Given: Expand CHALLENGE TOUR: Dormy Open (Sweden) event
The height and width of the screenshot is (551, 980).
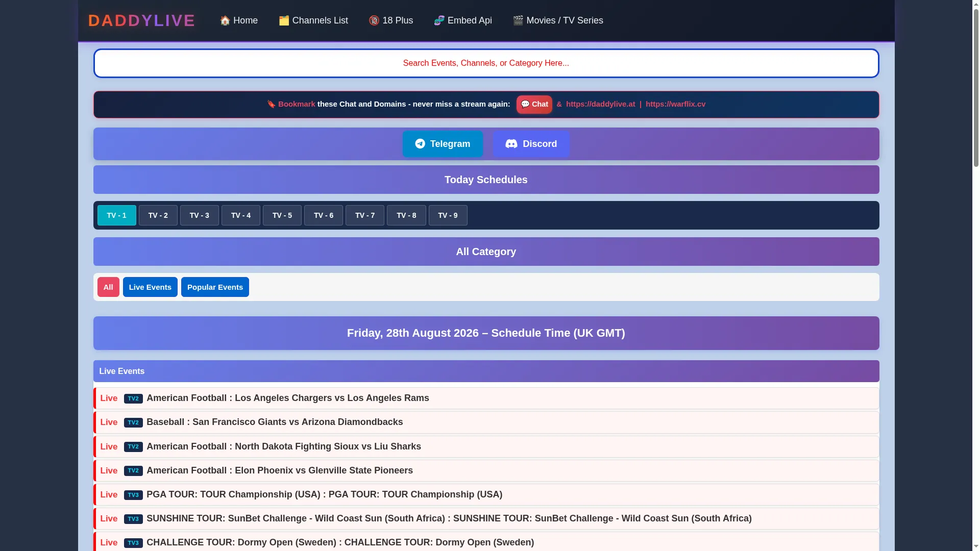Looking at the screenshot, I should pyautogui.click(x=486, y=542).
